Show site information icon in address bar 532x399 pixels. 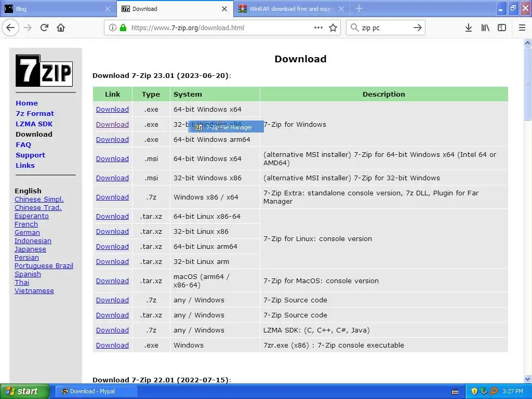coord(113,28)
